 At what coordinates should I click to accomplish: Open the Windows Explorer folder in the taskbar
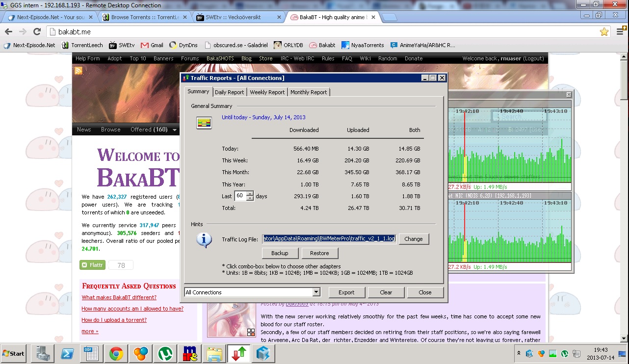[214, 353]
